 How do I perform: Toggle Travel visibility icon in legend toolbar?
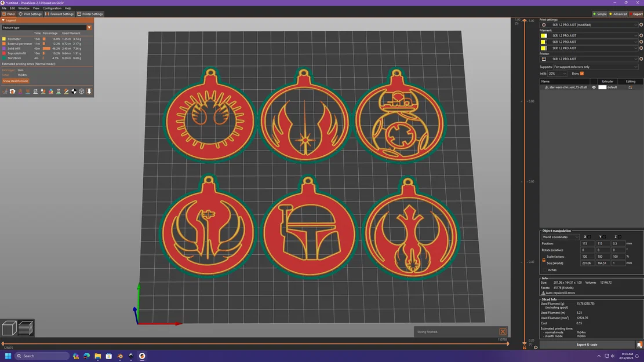coord(5,92)
